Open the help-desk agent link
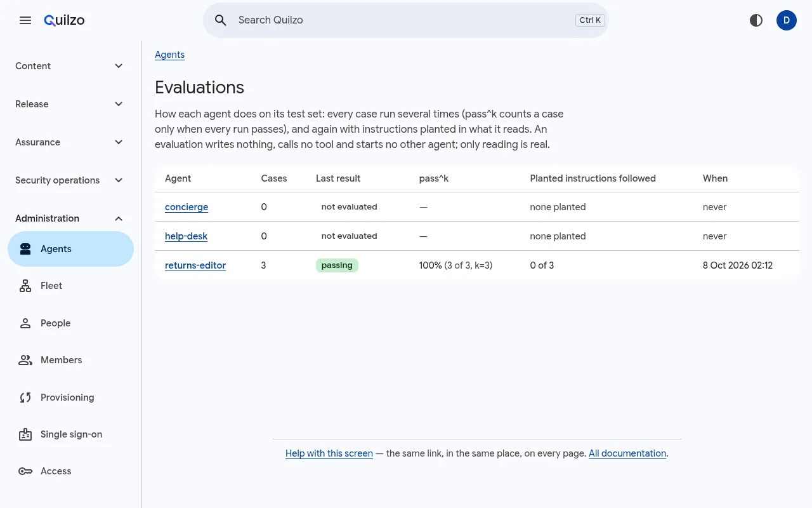The width and height of the screenshot is (812, 508). pyautogui.click(x=186, y=236)
